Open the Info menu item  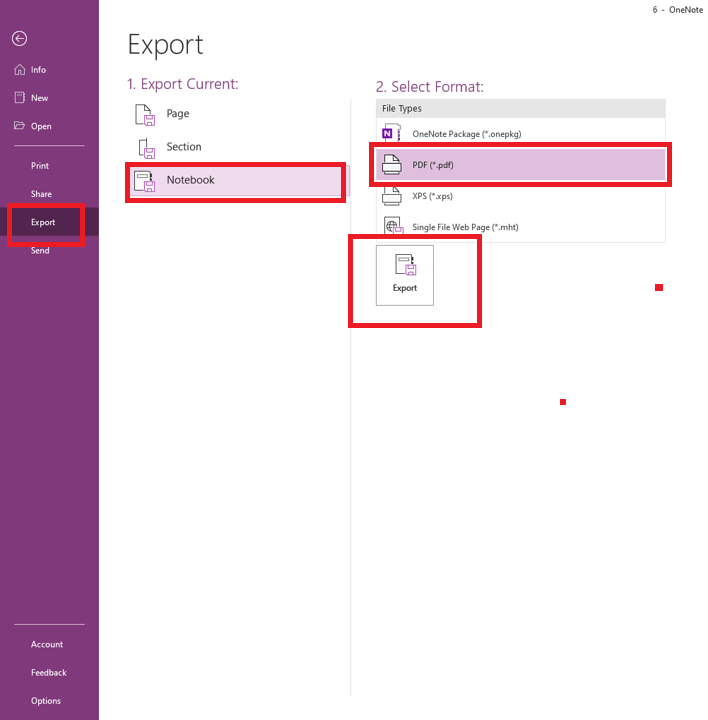point(49,69)
